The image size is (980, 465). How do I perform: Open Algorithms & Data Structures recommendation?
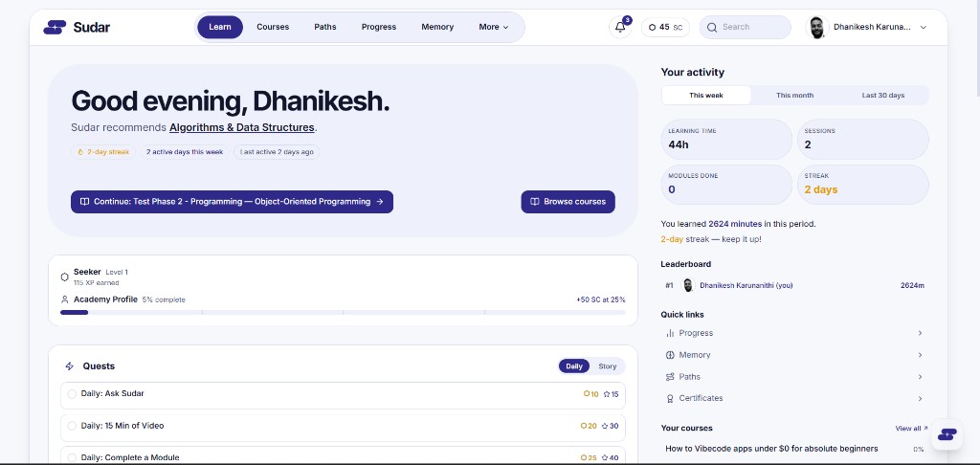coord(242,127)
